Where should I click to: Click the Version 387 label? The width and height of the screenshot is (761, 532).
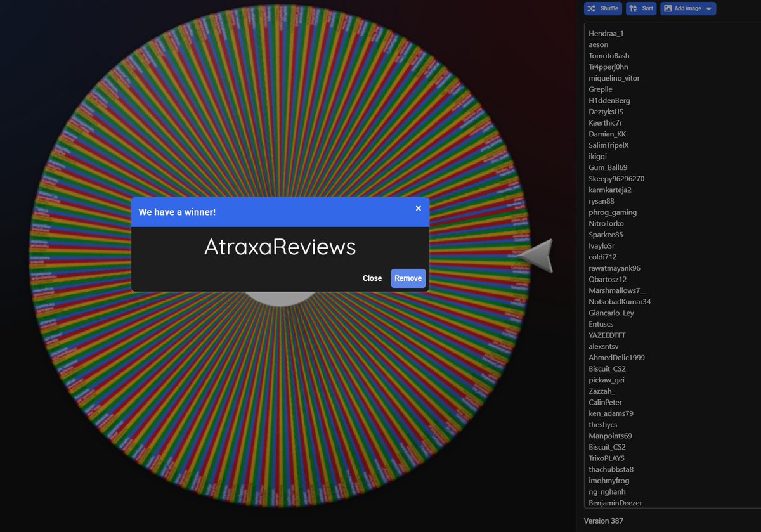(604, 521)
